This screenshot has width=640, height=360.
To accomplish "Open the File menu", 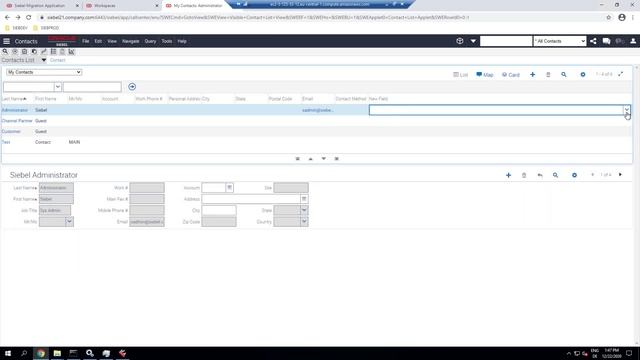I will point(85,41).
